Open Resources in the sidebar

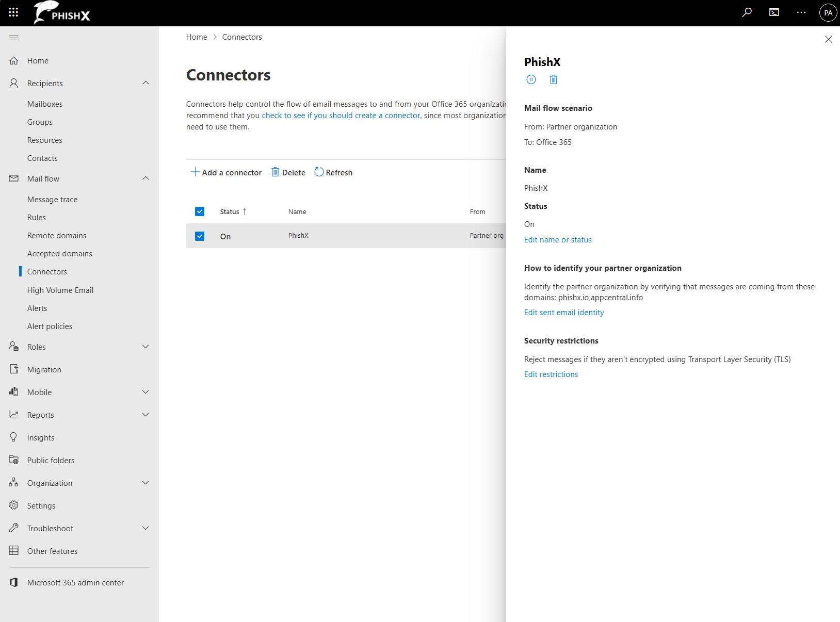coord(45,140)
